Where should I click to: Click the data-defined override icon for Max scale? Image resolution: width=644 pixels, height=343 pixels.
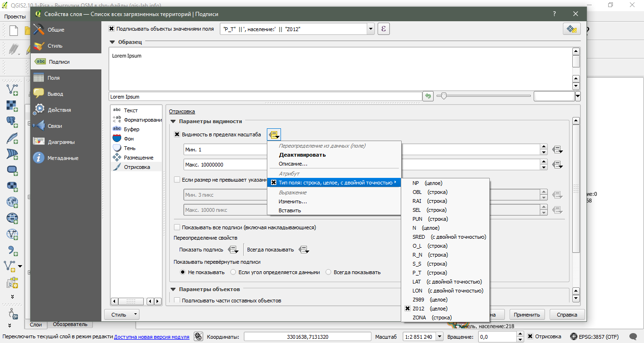tap(558, 165)
